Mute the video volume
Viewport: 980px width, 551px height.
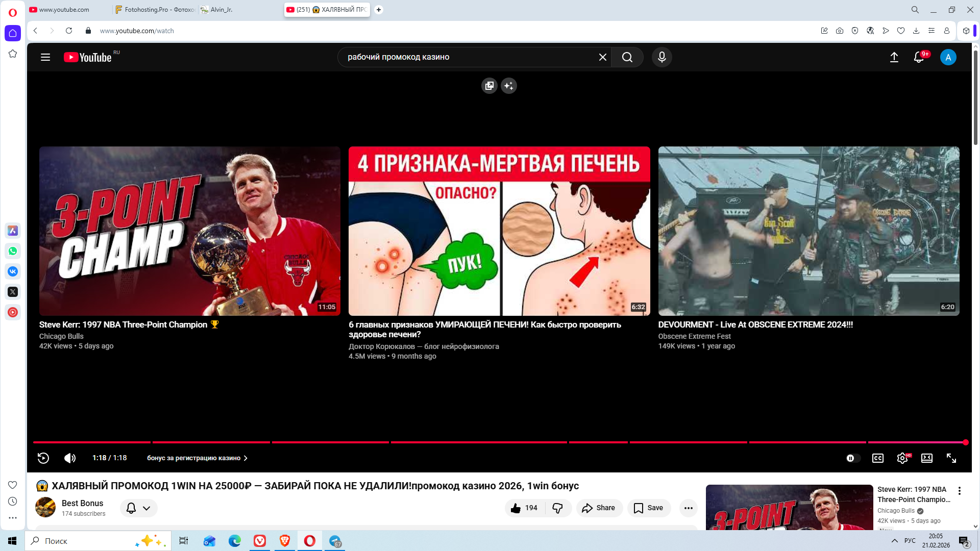click(x=70, y=458)
